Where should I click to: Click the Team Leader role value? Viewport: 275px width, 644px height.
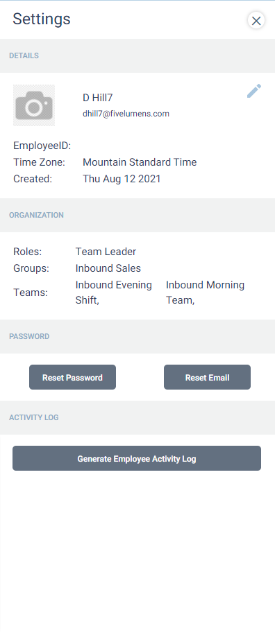click(106, 252)
